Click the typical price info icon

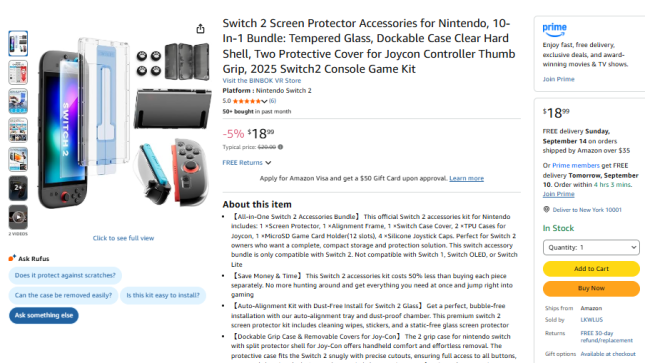(280, 147)
